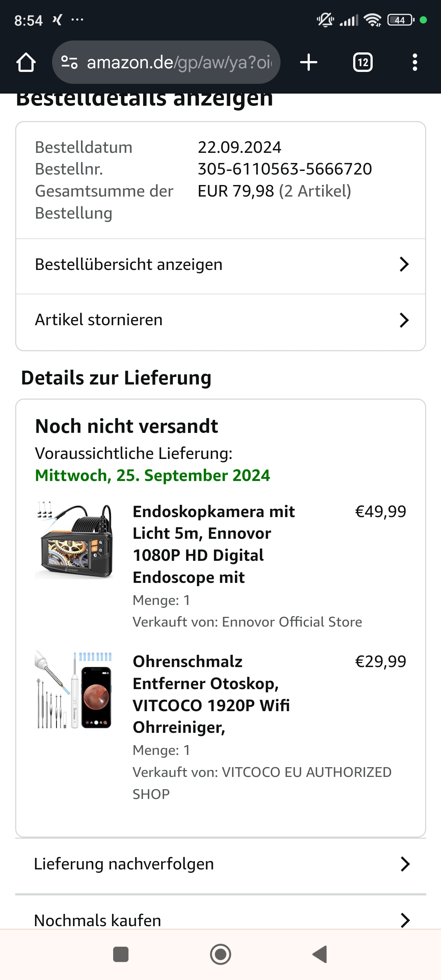Tap chevron next to Lieferung nachverfolgen

click(405, 864)
